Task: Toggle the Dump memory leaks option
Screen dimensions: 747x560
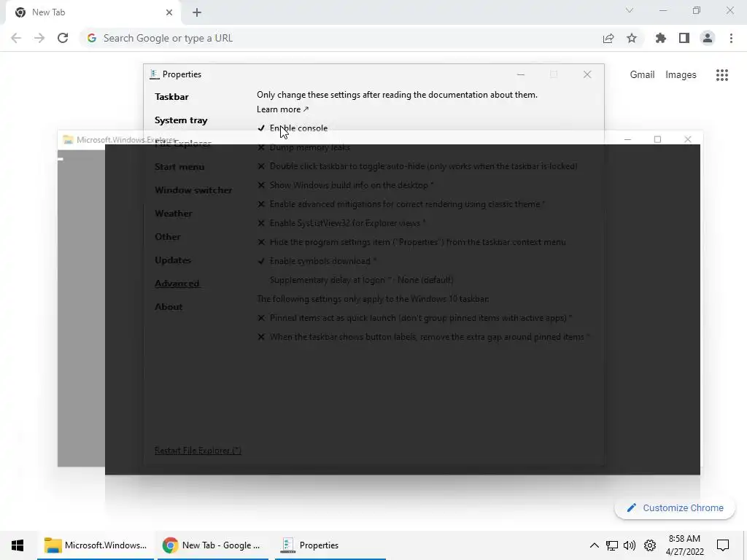Action: 304,147
